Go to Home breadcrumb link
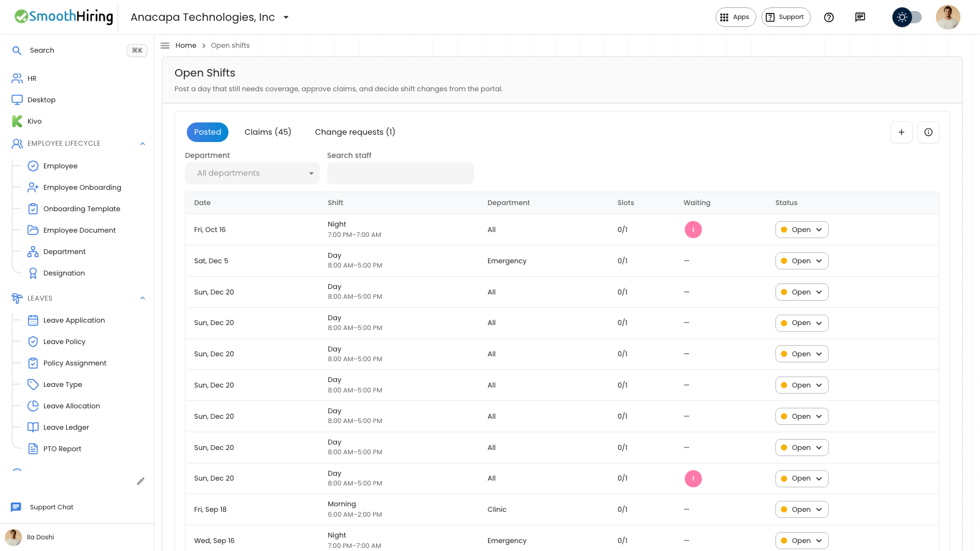The width and height of the screenshot is (980, 551). (x=186, y=45)
